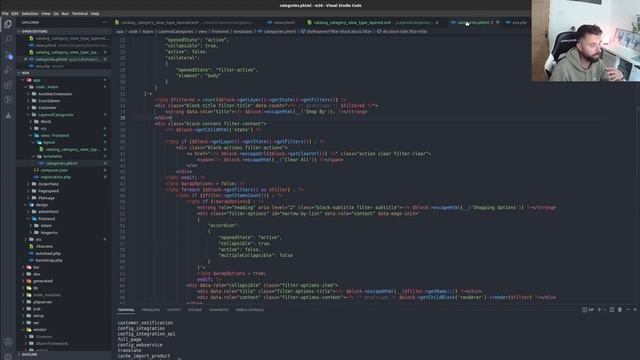Open the File menu

click(x=5, y=13)
